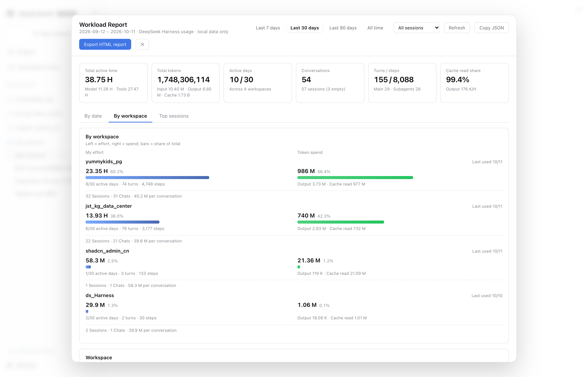
Task: Open the Cache read share card
Action: pyautogui.click(x=474, y=83)
